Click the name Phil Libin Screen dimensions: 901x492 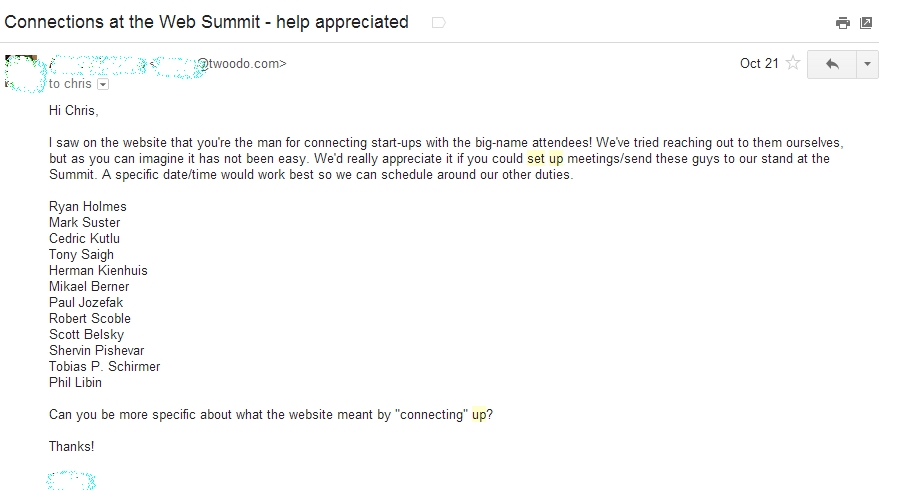[75, 383]
